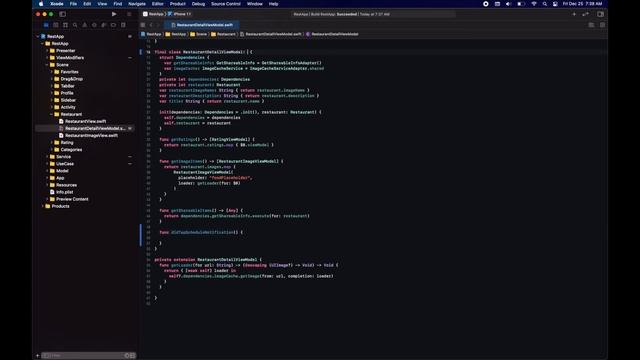640x360 pixels.
Task: Open related items grid in editor
Action: click(143, 25)
